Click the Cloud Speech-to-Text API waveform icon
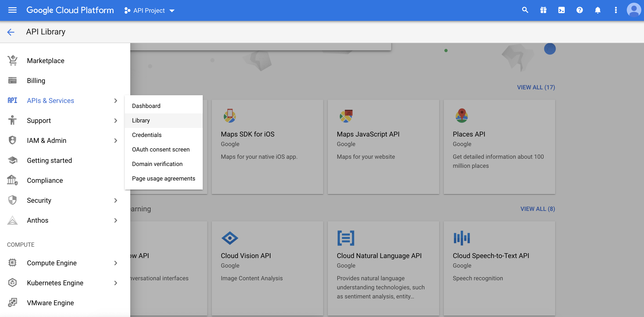Viewport: 644px width, 317px height. coord(462,238)
